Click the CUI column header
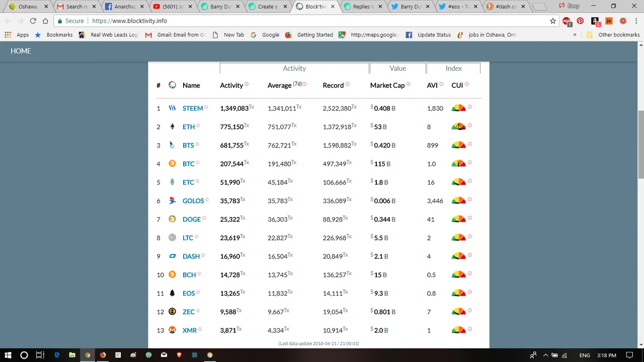644x362 pixels. point(457,85)
